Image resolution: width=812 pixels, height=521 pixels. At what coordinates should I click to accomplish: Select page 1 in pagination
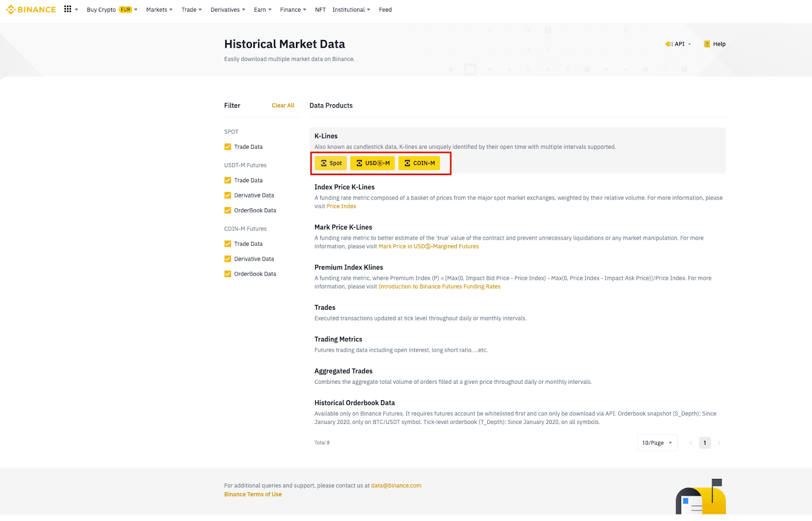705,443
